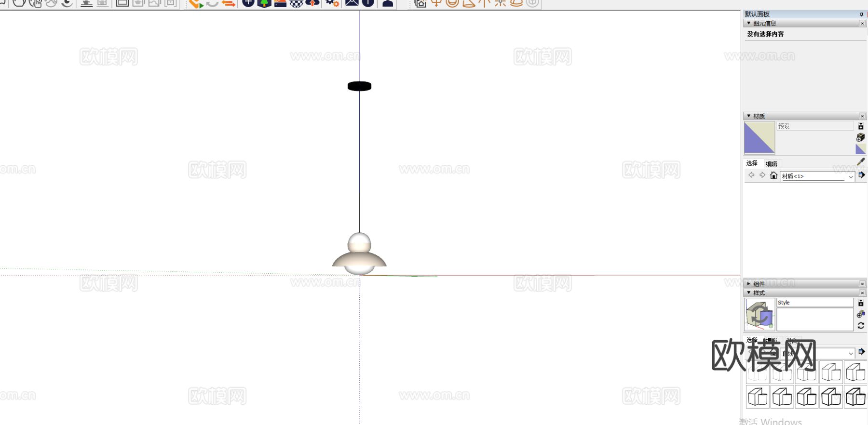Open the styles collection dropdown
Screen dimensions: 868x425
click(x=817, y=353)
